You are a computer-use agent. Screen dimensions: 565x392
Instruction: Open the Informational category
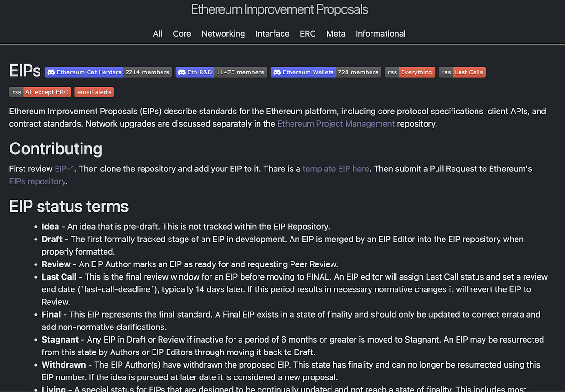tap(380, 34)
